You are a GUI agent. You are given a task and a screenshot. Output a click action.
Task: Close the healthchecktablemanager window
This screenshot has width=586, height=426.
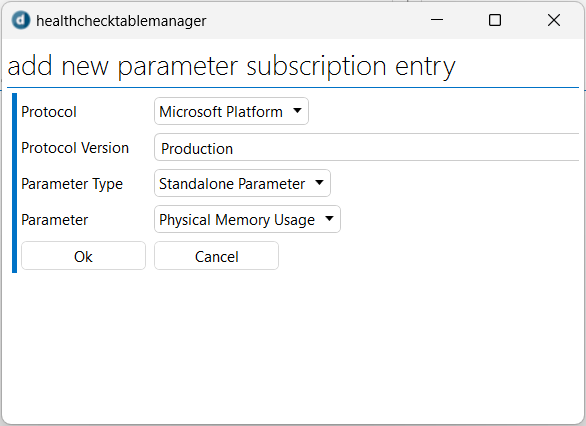[x=553, y=20]
